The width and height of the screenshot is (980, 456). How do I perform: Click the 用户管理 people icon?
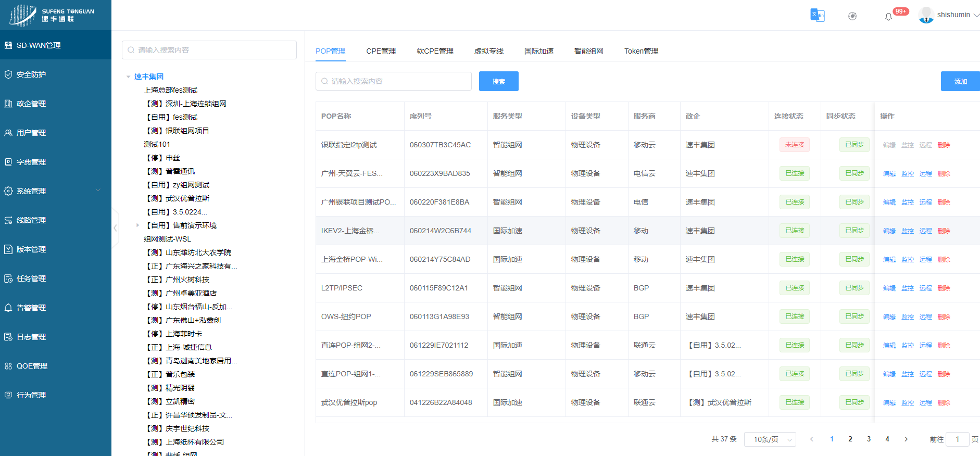coord(8,133)
